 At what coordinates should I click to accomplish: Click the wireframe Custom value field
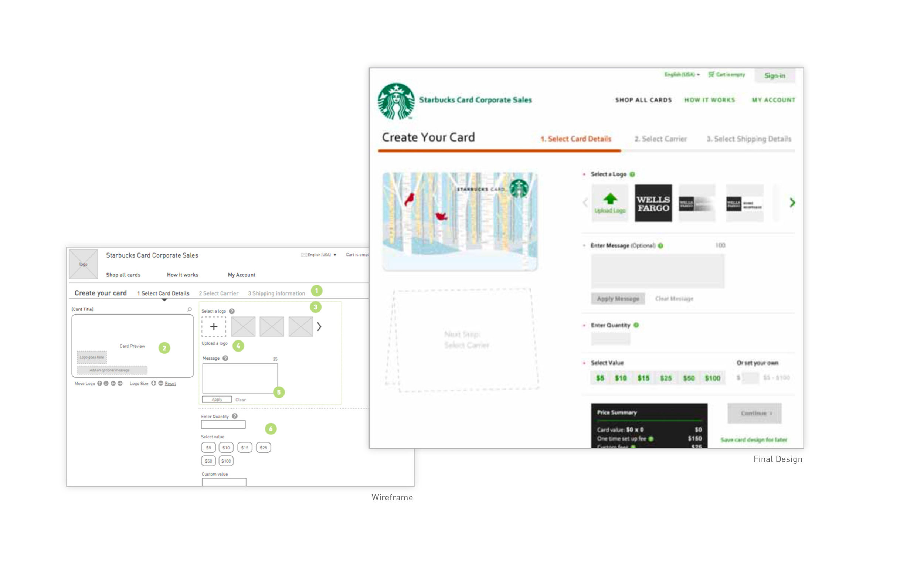(224, 482)
